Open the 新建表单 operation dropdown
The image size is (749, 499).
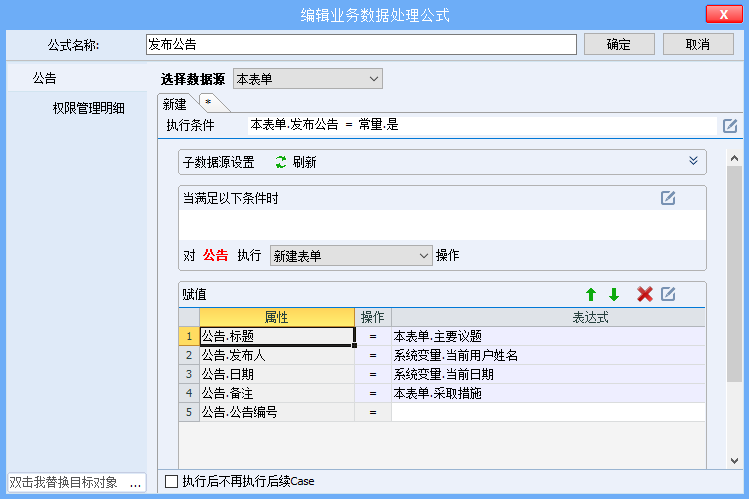click(x=351, y=256)
